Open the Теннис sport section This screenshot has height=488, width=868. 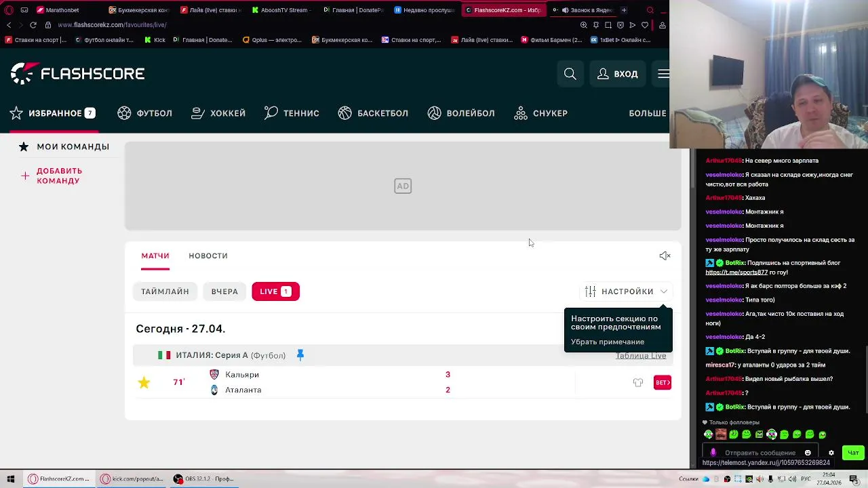[292, 113]
